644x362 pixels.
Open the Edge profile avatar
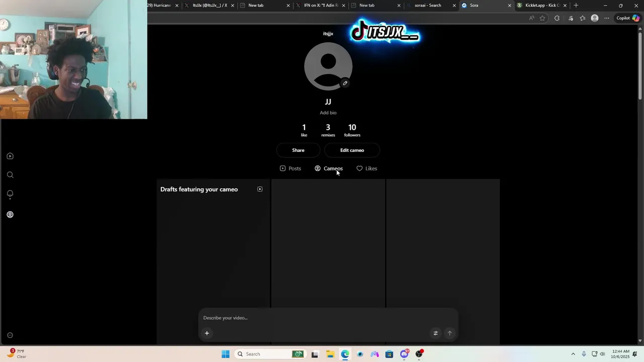coord(595,18)
